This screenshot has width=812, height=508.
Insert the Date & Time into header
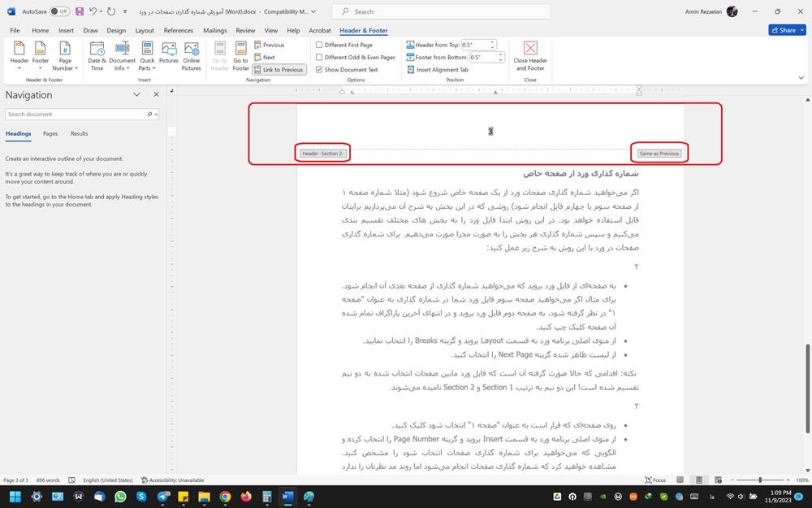(x=95, y=55)
